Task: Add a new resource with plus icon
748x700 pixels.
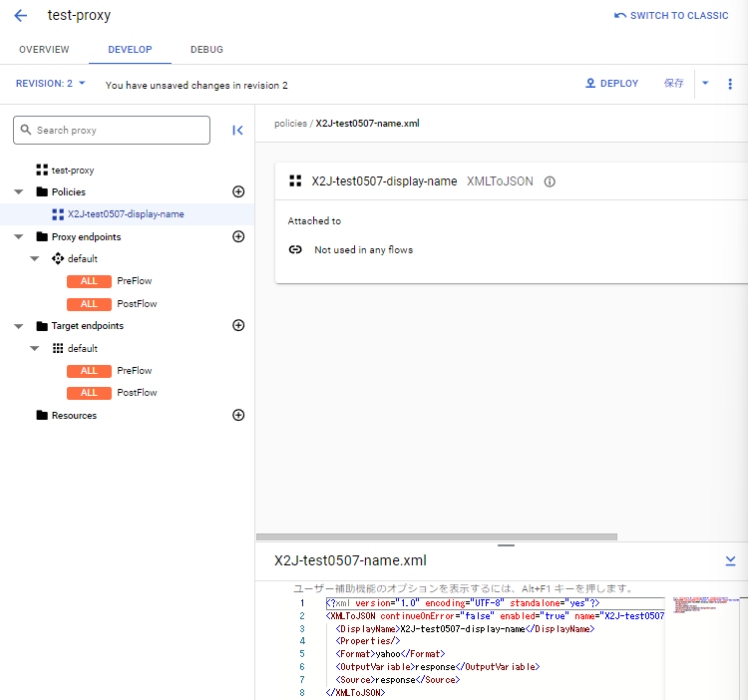Action: click(238, 415)
